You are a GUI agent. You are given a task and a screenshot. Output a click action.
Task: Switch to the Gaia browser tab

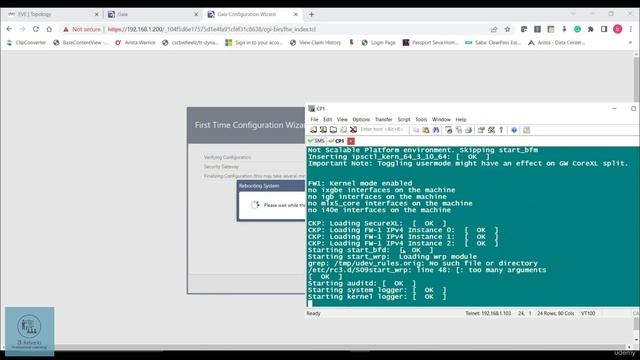152,14
